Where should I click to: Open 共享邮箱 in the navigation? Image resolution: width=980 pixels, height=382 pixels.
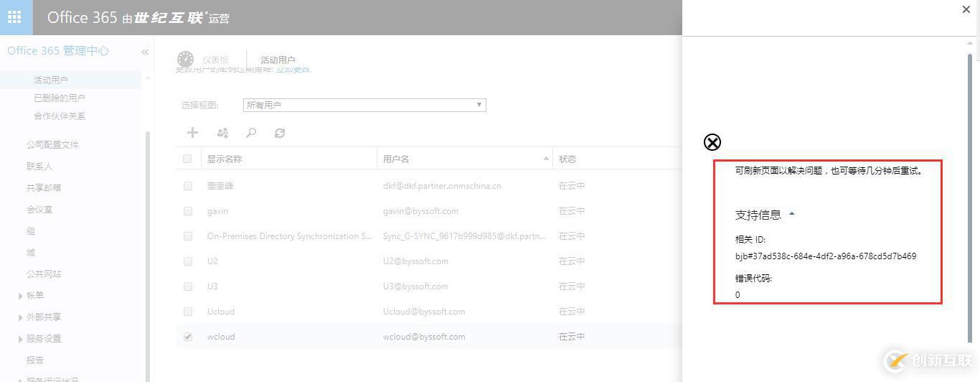[44, 187]
